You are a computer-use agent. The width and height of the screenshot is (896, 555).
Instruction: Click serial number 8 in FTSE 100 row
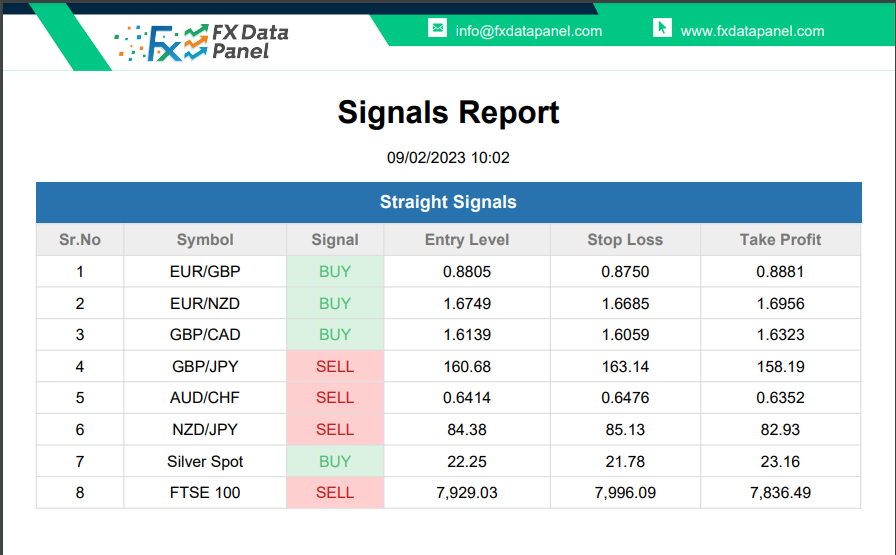[x=80, y=492]
